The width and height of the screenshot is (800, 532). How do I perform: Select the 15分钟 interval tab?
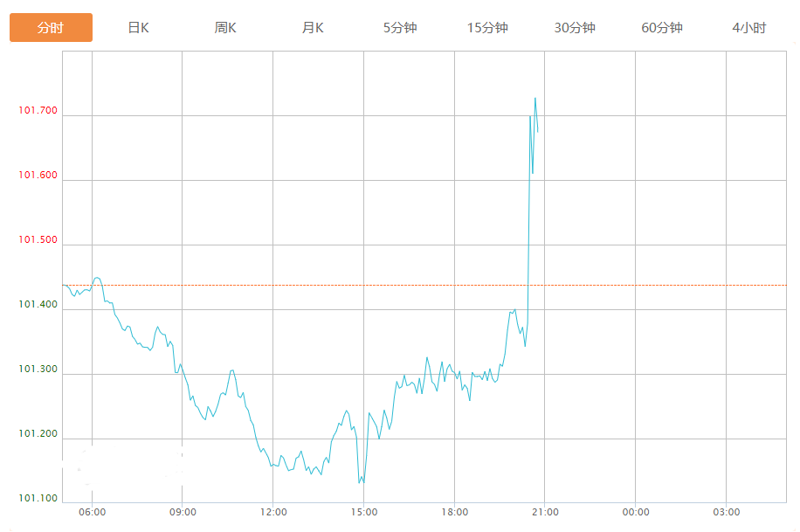point(487,28)
